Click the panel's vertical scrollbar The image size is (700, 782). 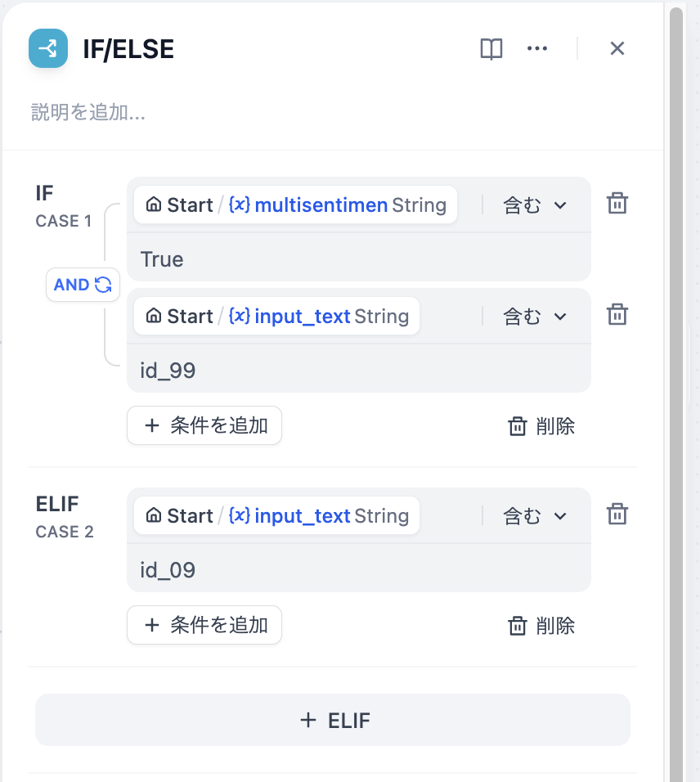pos(676,394)
